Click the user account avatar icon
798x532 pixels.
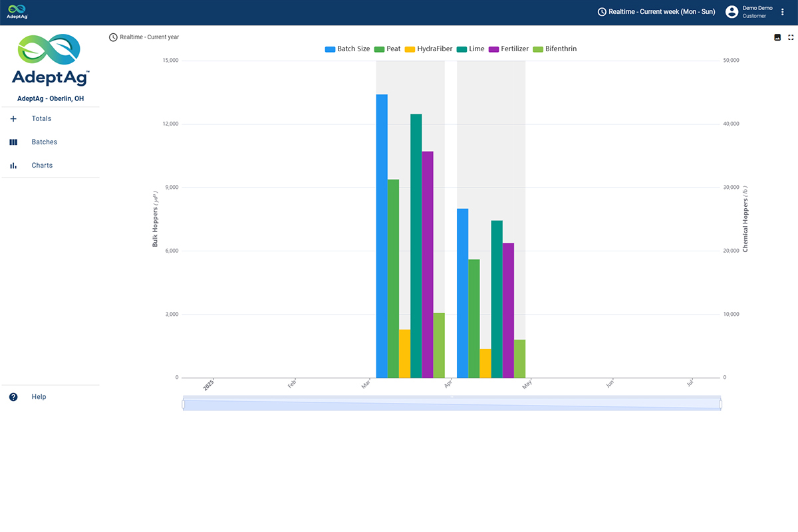pyautogui.click(x=731, y=12)
